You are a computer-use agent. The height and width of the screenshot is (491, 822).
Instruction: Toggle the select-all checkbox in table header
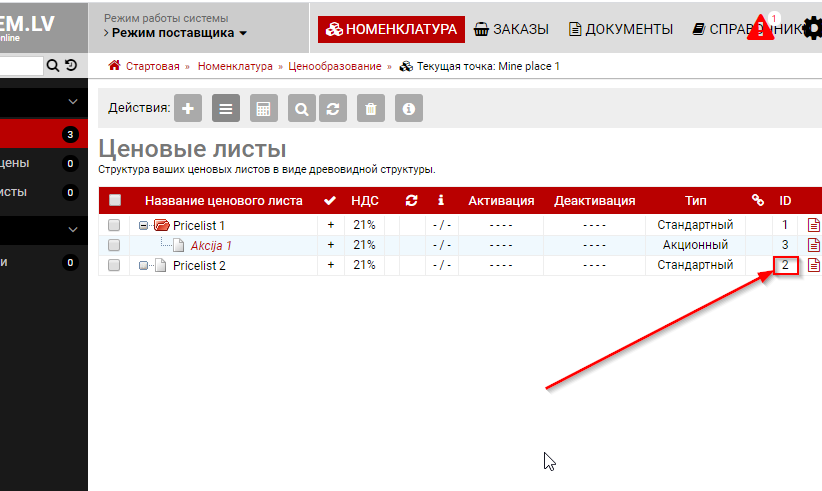tap(114, 201)
